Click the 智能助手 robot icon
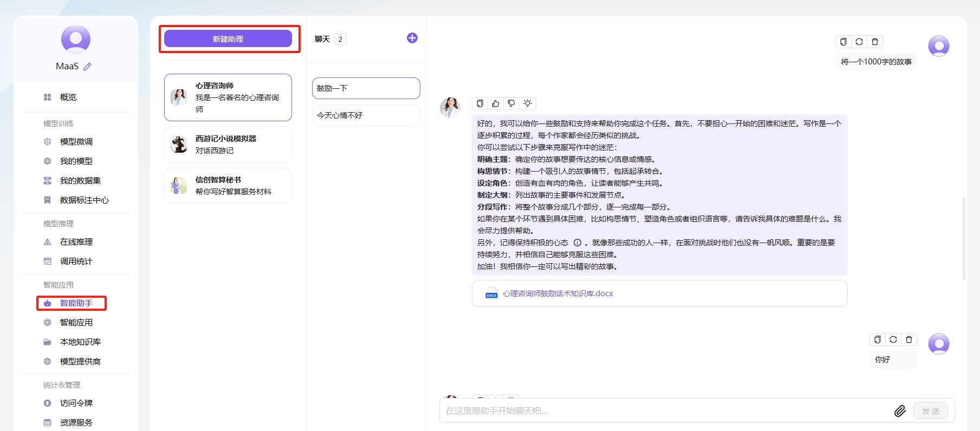 [47, 303]
